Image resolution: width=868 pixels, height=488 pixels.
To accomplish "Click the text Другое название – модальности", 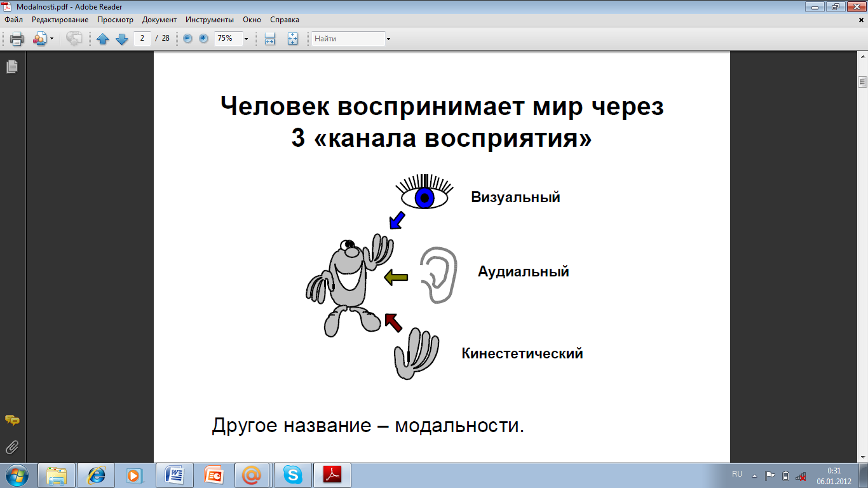I will tap(368, 424).
